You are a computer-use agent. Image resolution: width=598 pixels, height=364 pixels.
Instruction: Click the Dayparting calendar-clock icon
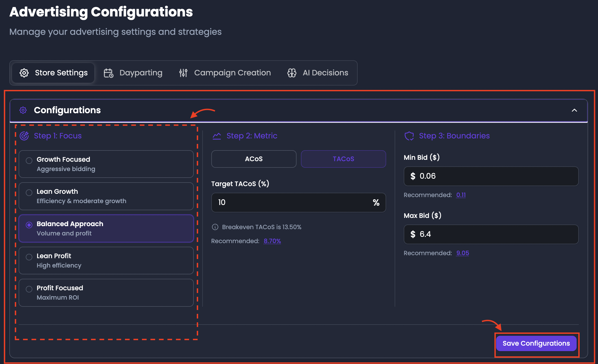109,73
